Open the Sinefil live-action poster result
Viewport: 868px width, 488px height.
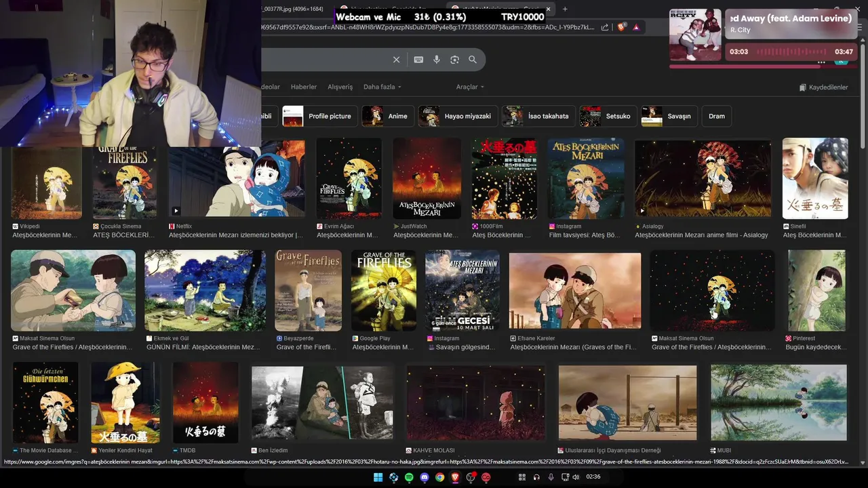tap(815, 179)
